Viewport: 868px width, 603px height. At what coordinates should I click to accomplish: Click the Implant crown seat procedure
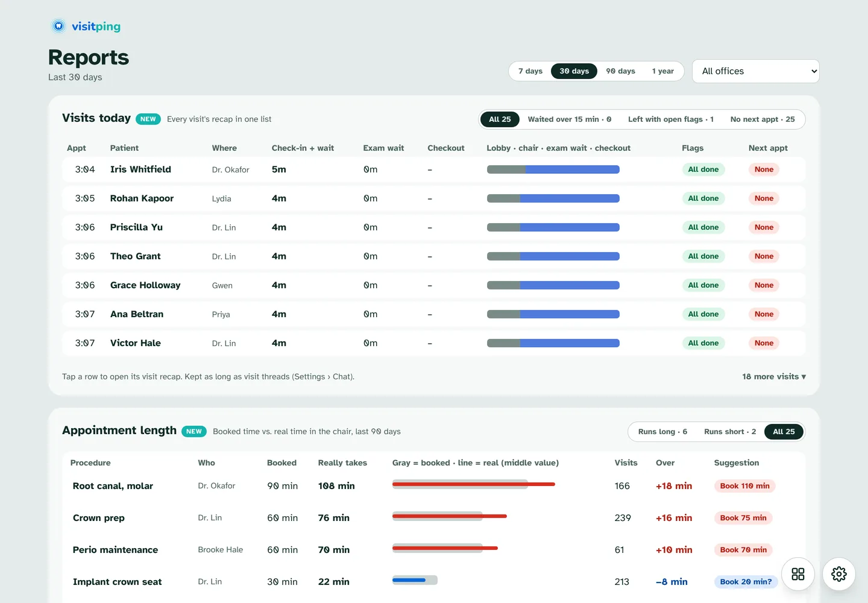(x=117, y=582)
